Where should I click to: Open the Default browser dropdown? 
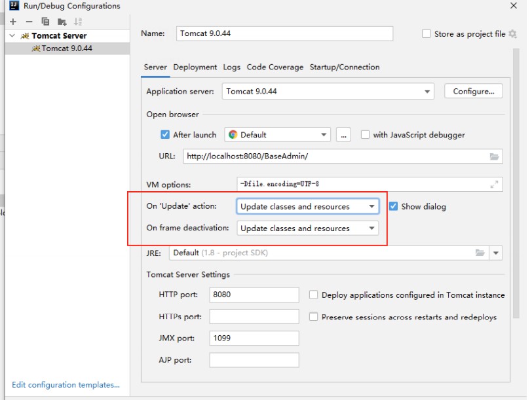278,135
